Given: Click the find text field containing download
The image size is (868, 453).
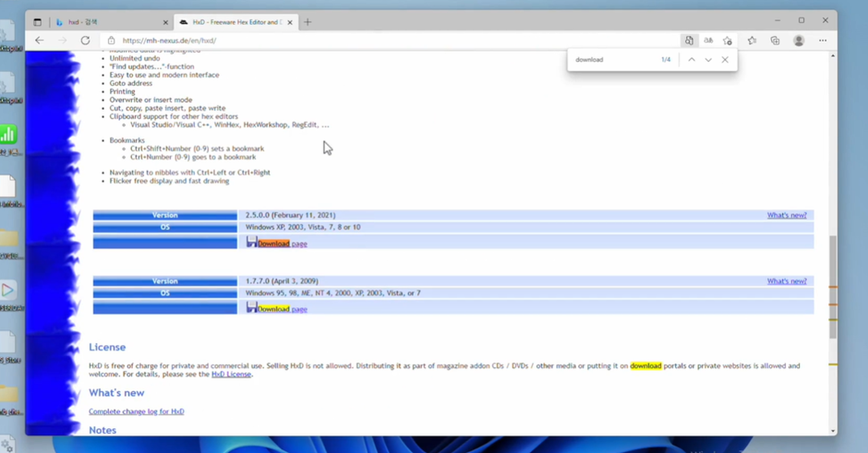Looking at the screenshot, I should point(614,60).
